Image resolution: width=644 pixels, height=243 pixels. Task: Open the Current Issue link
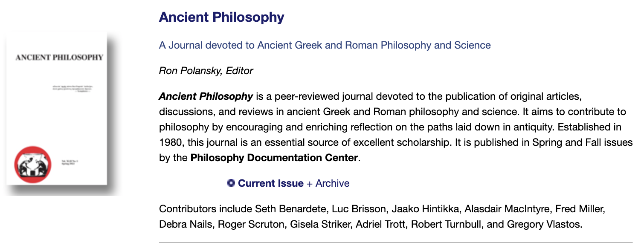coord(271,183)
